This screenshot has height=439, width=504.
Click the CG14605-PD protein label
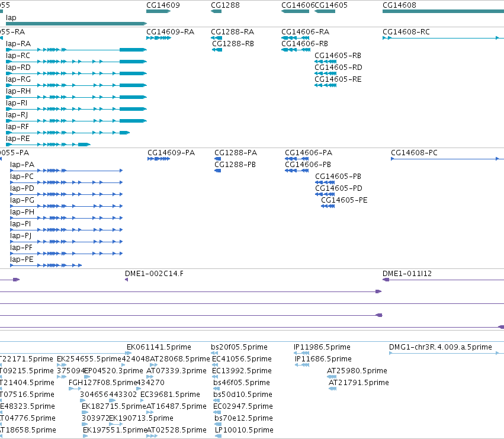(339, 188)
